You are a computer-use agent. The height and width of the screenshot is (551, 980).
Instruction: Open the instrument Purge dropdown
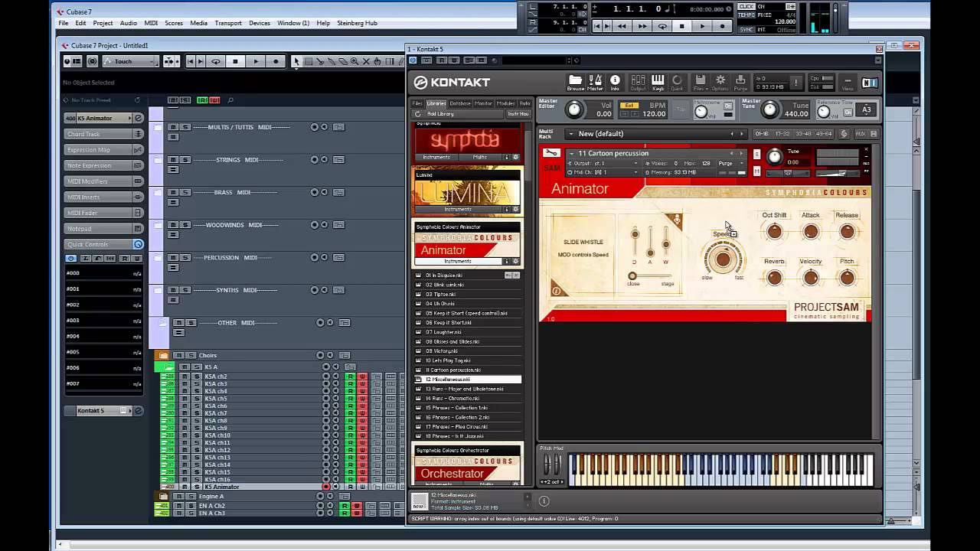pos(730,163)
